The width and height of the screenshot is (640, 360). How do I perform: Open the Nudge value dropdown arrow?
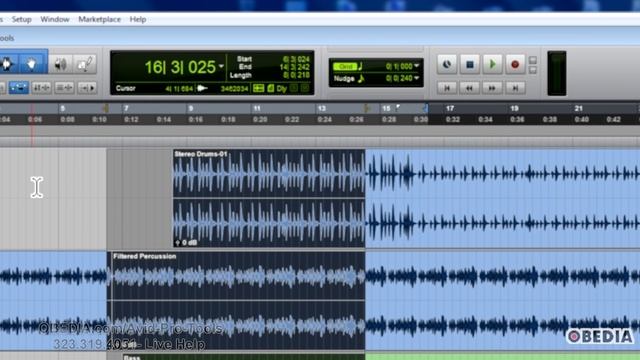[x=417, y=78]
